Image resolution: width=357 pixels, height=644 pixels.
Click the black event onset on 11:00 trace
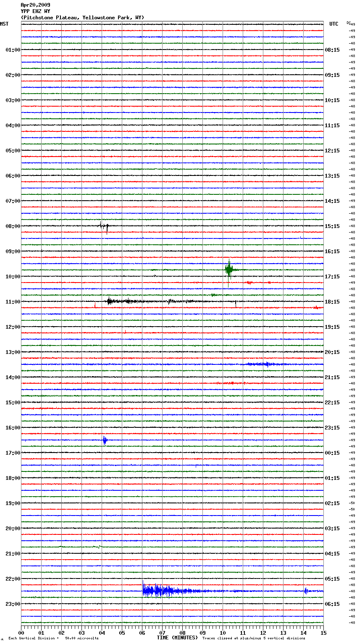[x=110, y=301]
